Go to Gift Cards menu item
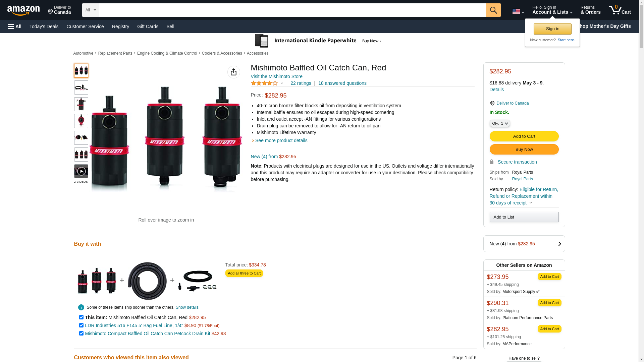This screenshot has height=362, width=644. [148, 26]
